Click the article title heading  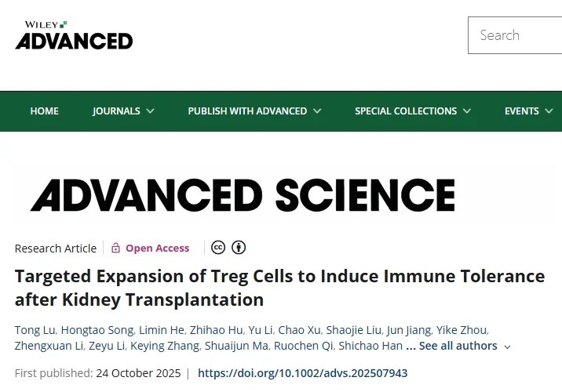279,288
